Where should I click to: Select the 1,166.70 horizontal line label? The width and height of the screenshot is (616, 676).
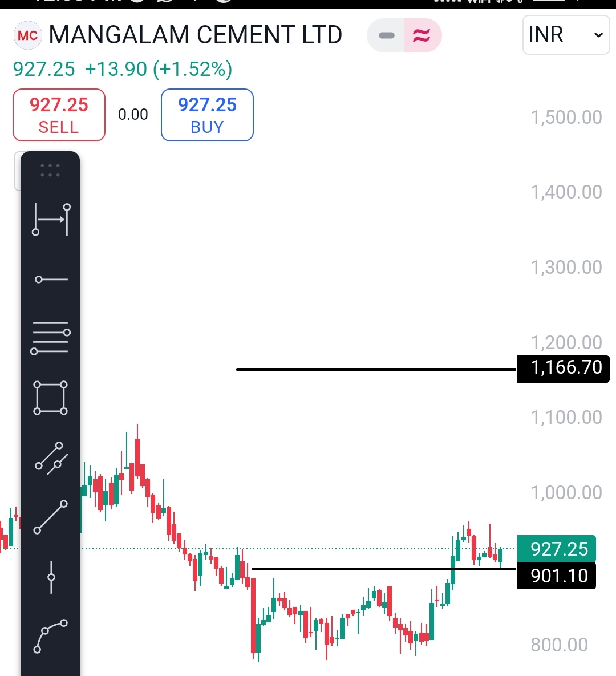564,369
